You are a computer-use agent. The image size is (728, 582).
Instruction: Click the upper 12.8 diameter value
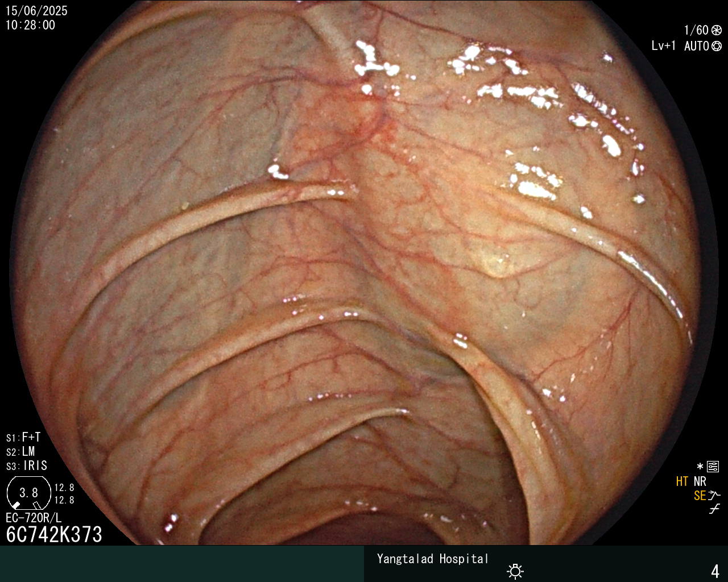coord(64,488)
